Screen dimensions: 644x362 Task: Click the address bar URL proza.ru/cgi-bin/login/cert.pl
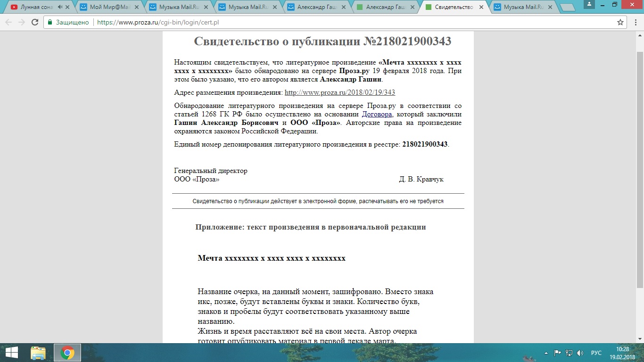[158, 22]
